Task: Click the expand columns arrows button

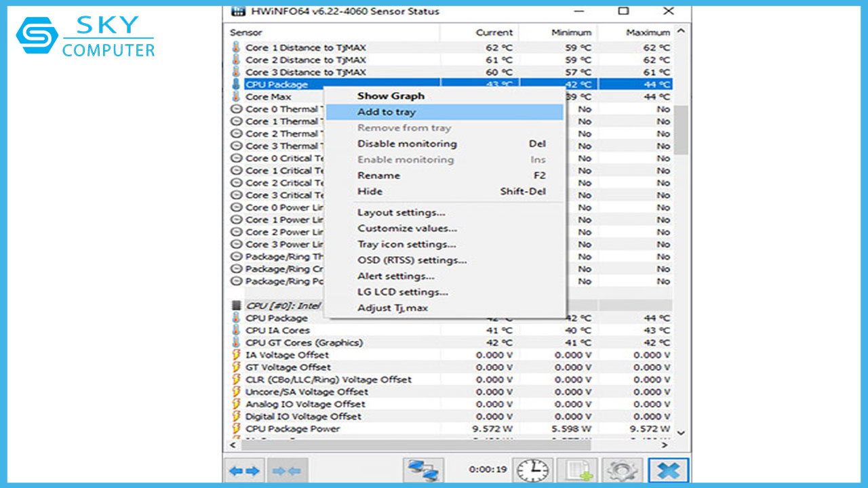Action: click(x=243, y=470)
